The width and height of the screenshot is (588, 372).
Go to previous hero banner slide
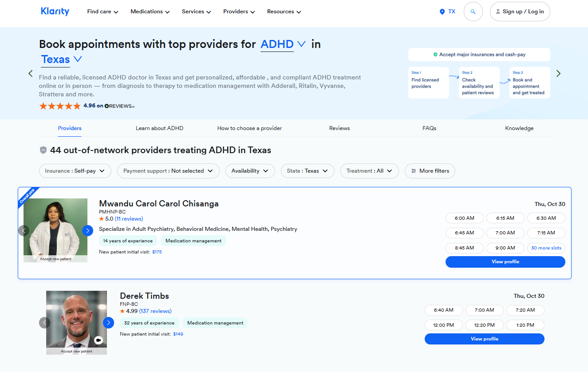(x=31, y=74)
